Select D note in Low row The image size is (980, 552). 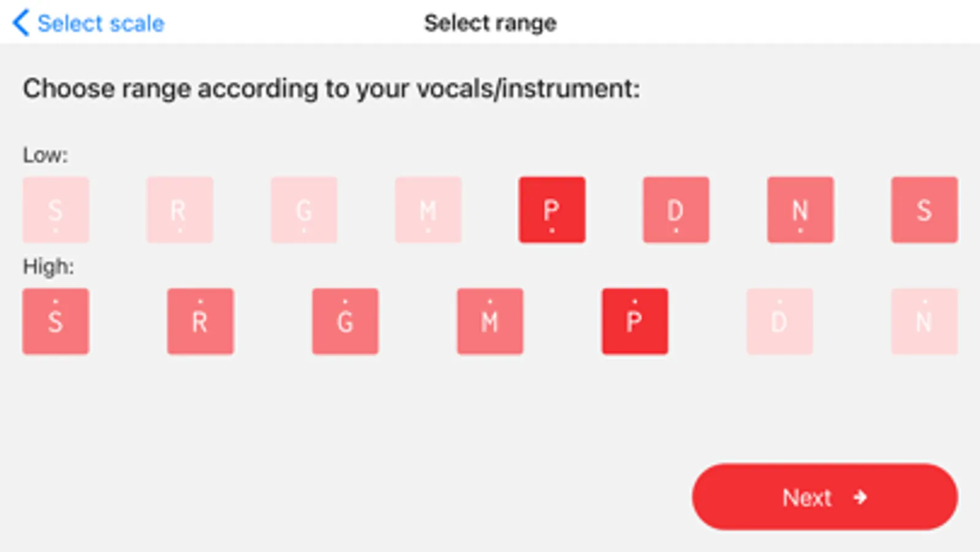(x=676, y=210)
